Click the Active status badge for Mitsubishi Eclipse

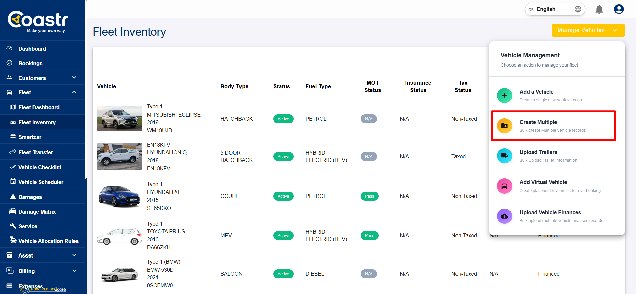pyautogui.click(x=283, y=119)
